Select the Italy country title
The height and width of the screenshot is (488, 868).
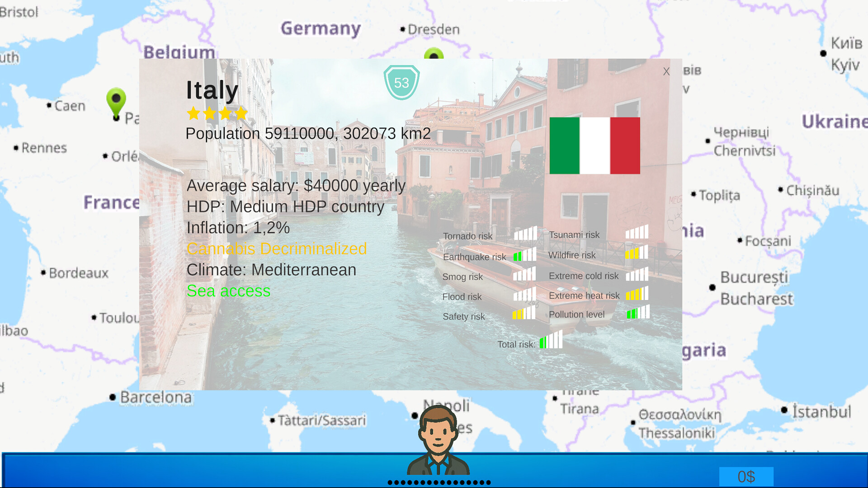(x=212, y=90)
